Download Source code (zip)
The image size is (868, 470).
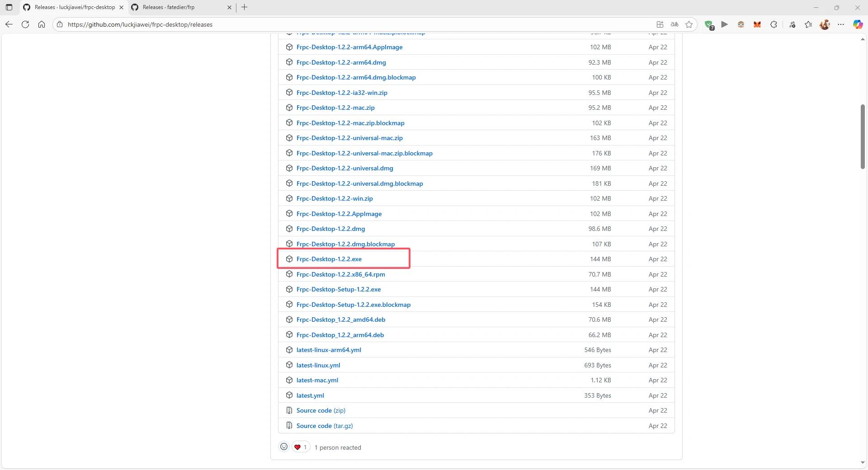[321, 410]
